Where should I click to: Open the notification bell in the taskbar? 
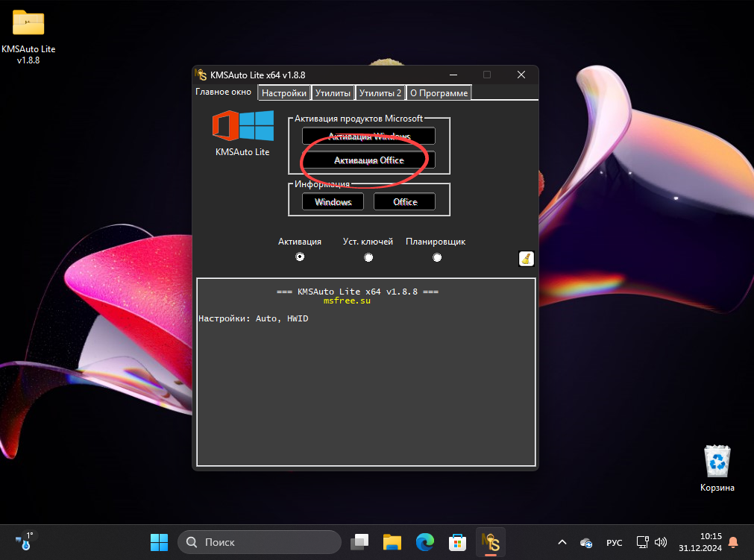(734, 542)
